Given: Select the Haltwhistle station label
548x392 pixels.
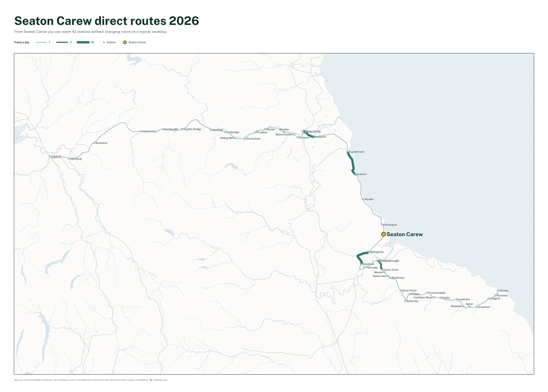Looking at the screenshot, I should click(x=149, y=131).
